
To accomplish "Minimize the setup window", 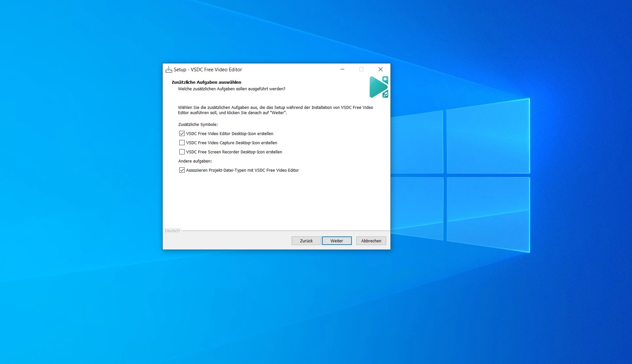I will tap(342, 69).
